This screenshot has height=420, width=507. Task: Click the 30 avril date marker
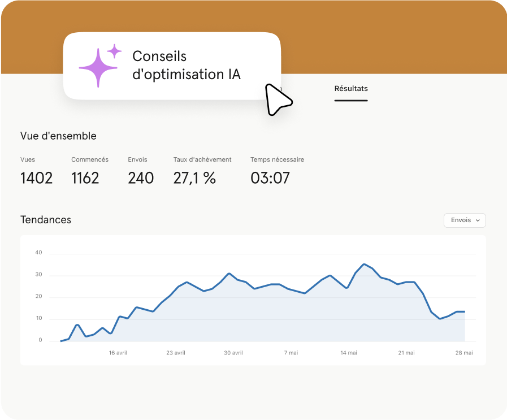[233, 353]
